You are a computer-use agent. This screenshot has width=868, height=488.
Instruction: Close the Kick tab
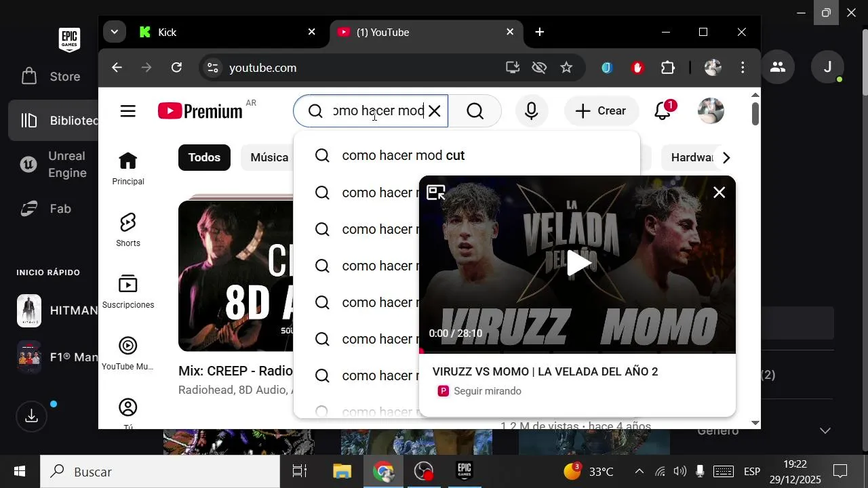tap(312, 32)
